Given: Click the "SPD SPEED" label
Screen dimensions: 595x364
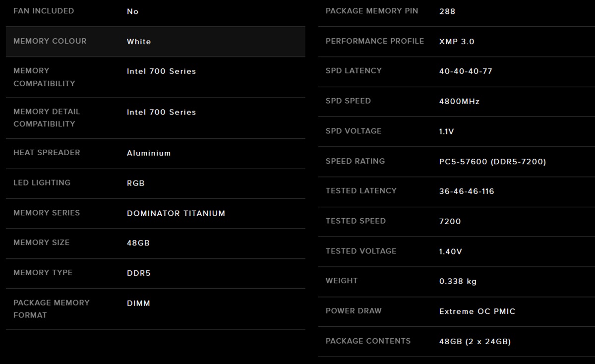Looking at the screenshot, I should click(x=349, y=101).
